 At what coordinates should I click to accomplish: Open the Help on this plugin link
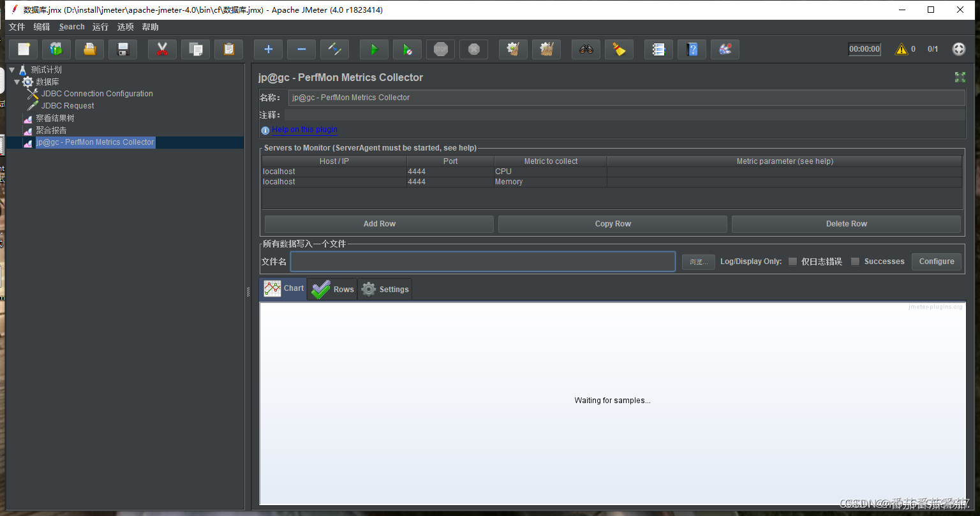[304, 129]
